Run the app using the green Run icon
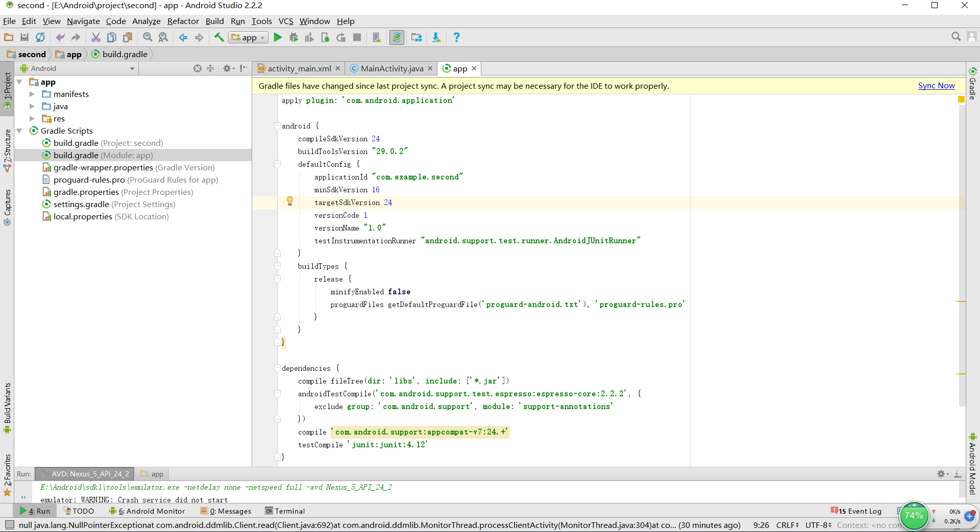This screenshot has height=532, width=980. point(278,37)
